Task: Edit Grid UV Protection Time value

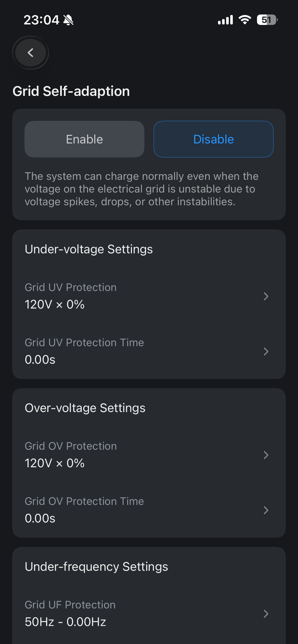Action: [x=40, y=360]
